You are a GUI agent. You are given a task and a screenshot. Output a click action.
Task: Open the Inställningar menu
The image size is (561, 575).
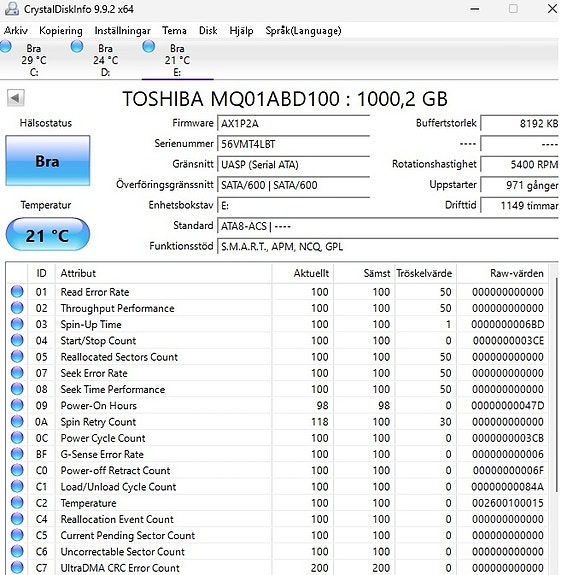(x=122, y=31)
